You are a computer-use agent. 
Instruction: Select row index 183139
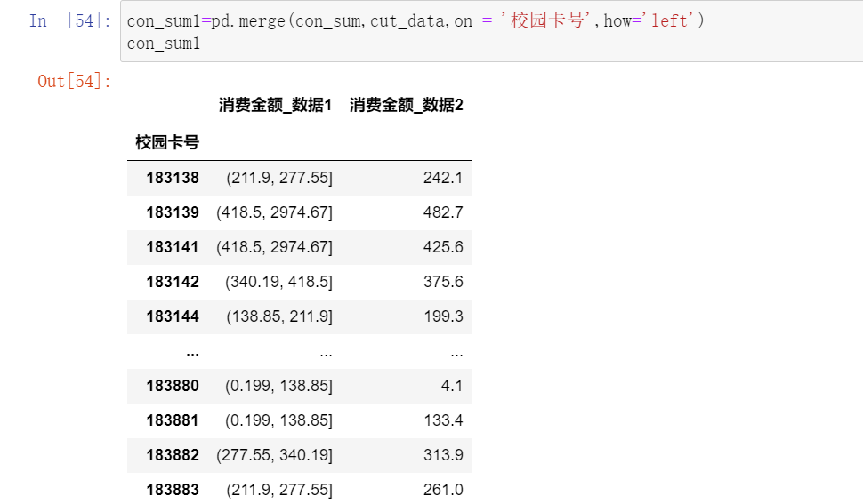pyautogui.click(x=173, y=212)
